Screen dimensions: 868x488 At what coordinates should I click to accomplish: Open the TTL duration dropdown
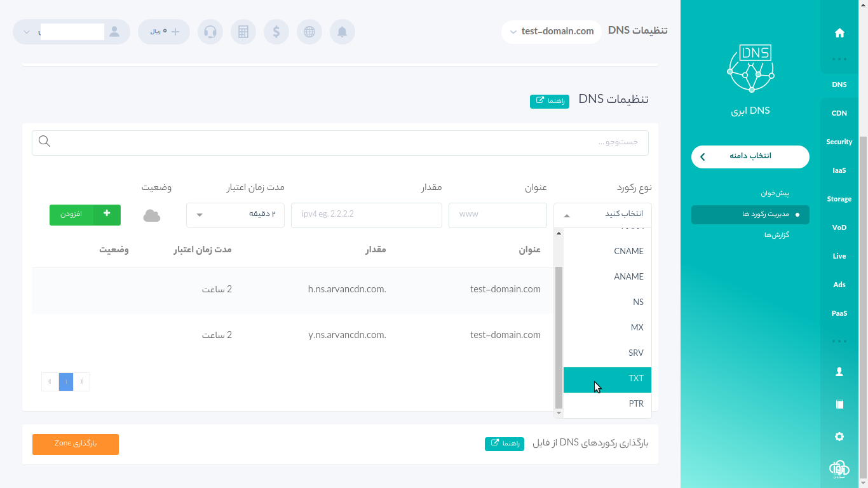[x=235, y=215]
